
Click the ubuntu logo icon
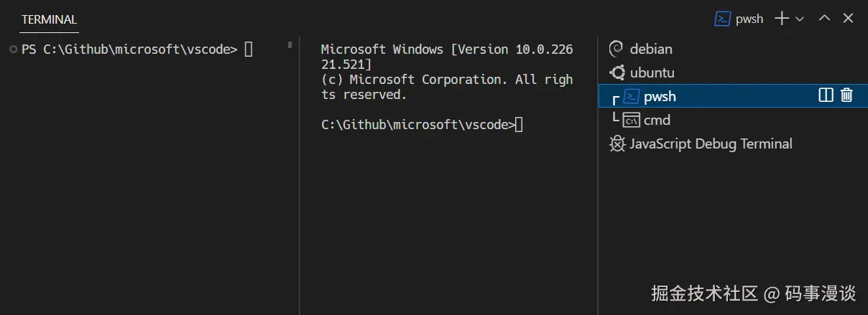tap(617, 72)
